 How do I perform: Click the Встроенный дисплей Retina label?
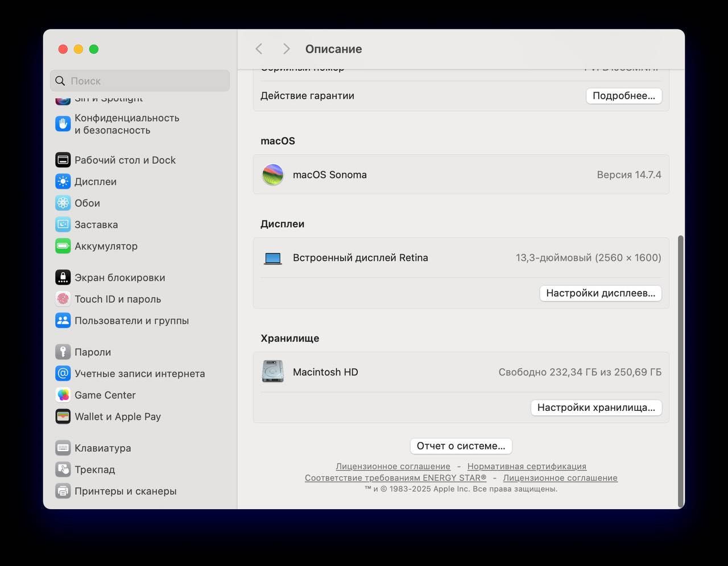[361, 257]
